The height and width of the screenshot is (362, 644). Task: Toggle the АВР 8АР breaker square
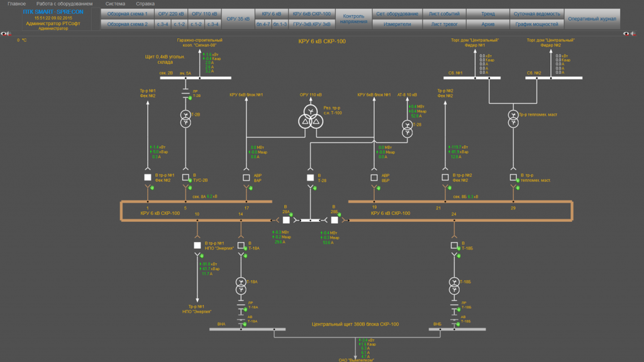(246, 178)
